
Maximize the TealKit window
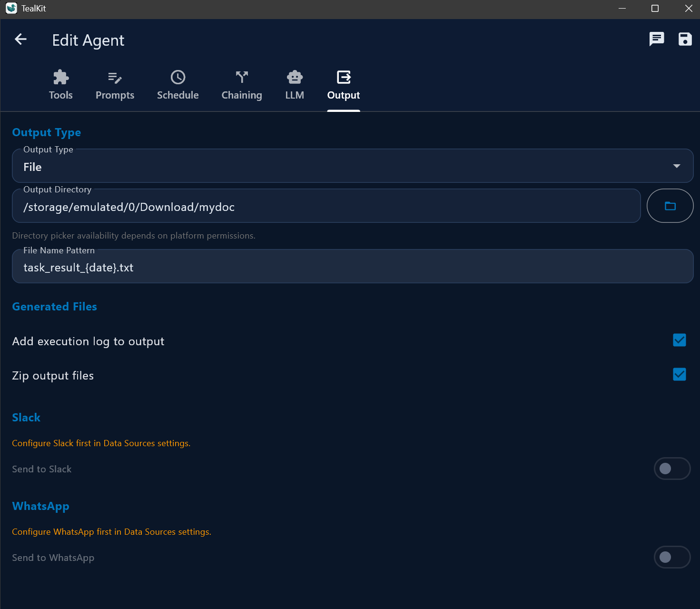655,9
